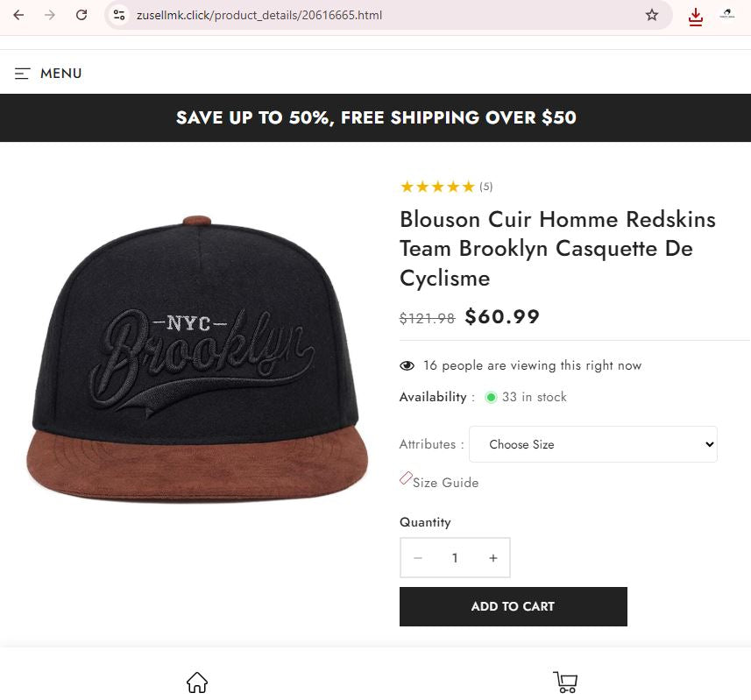This screenshot has height=700, width=751.
Task: Bookmark the page using the star icon
Action: (x=649, y=15)
